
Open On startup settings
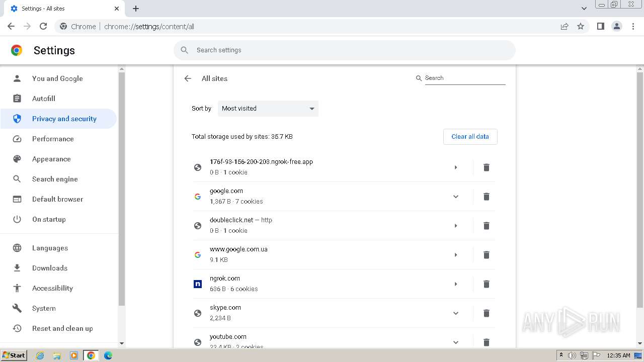point(59,219)
